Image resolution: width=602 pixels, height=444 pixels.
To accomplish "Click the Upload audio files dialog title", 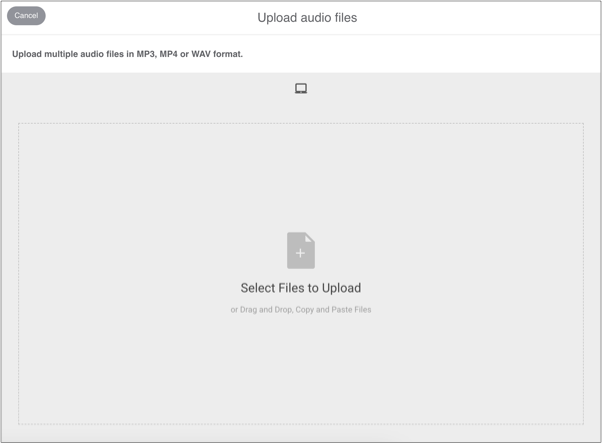I will point(307,17).
